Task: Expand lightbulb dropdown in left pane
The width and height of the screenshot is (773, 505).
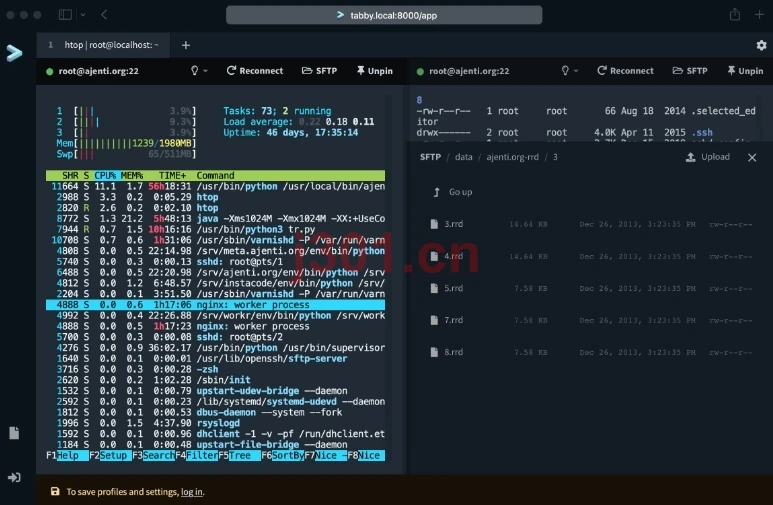Action: 199,71
